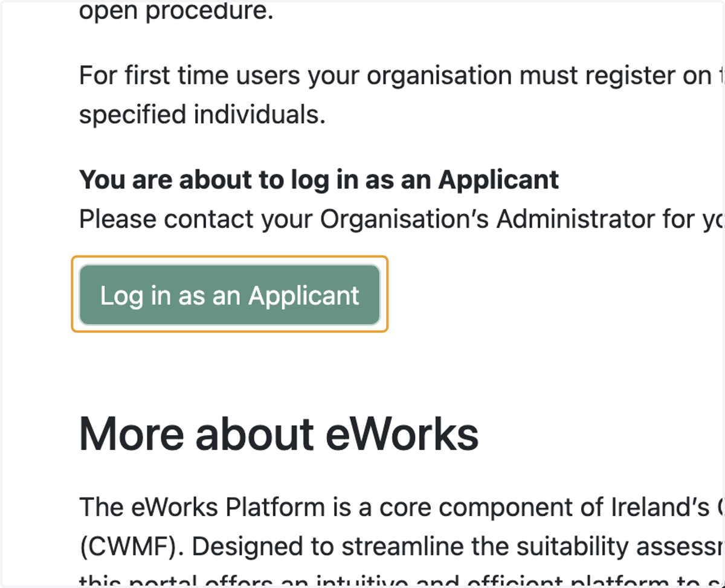Click the Log in as an Applicant button
Image resolution: width=725 pixels, height=588 pixels.
click(230, 295)
